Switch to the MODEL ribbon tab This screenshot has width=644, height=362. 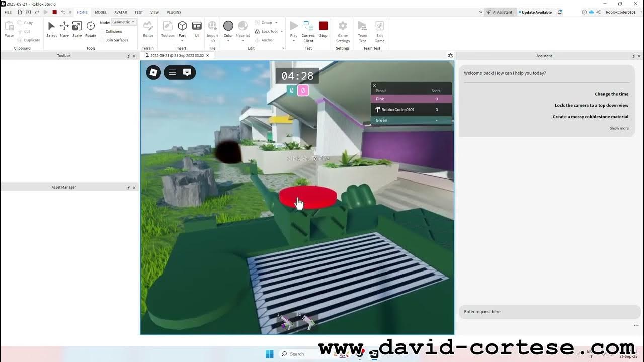pyautogui.click(x=101, y=12)
